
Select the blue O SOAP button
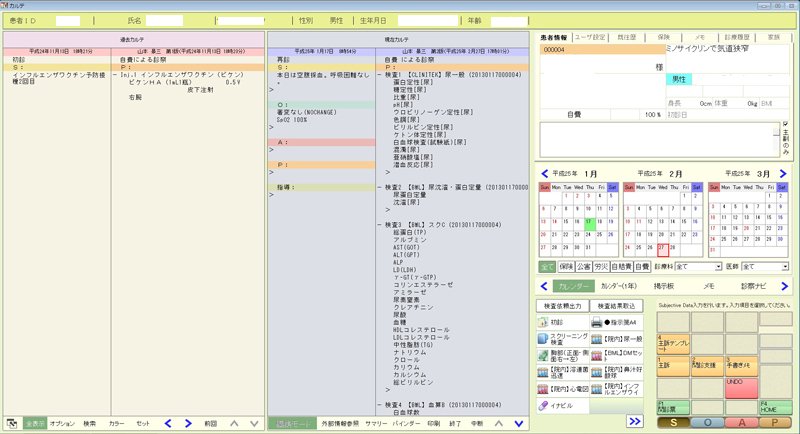point(707,422)
